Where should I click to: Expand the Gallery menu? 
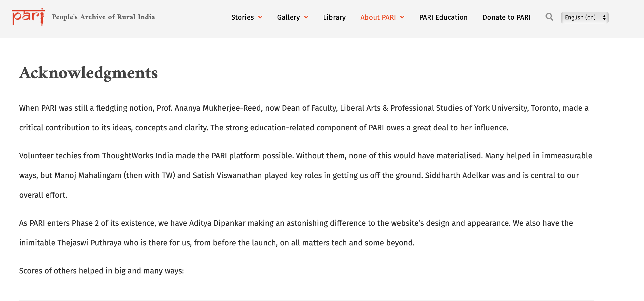click(x=288, y=17)
